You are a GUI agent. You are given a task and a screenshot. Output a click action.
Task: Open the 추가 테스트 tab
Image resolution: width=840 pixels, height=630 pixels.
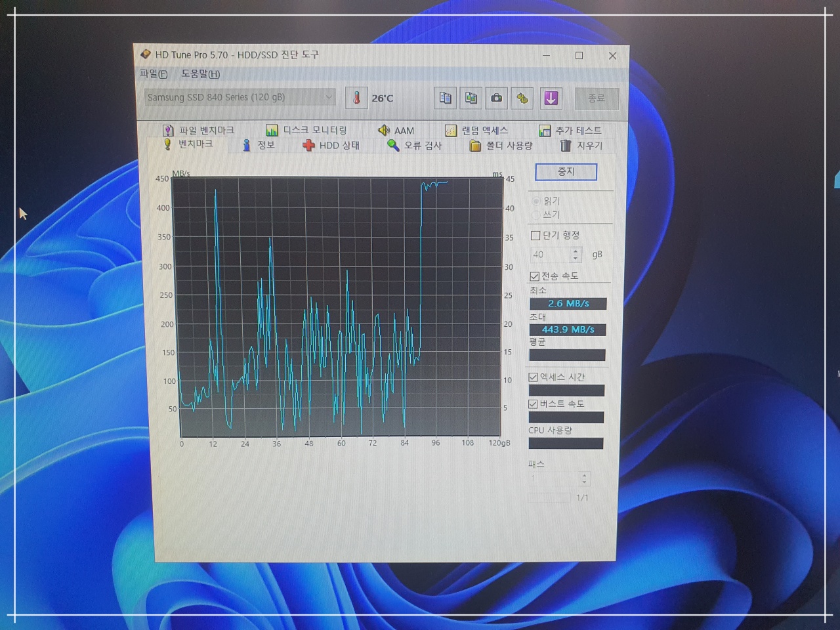(x=570, y=130)
